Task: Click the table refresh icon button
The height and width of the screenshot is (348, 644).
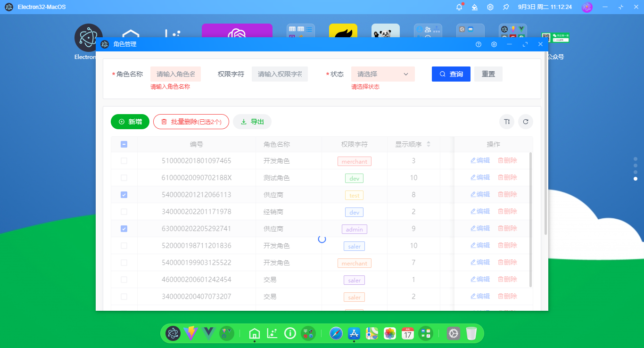Action: 526,122
